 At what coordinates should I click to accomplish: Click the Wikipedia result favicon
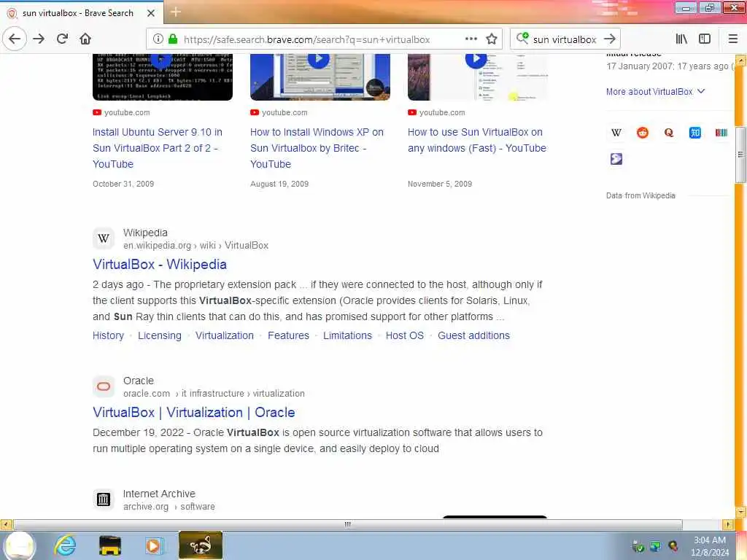(104, 238)
